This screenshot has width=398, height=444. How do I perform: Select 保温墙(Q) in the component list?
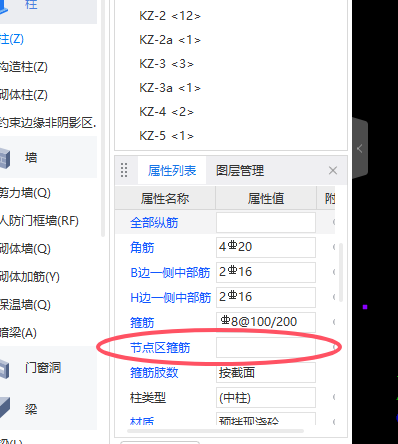[25, 305]
